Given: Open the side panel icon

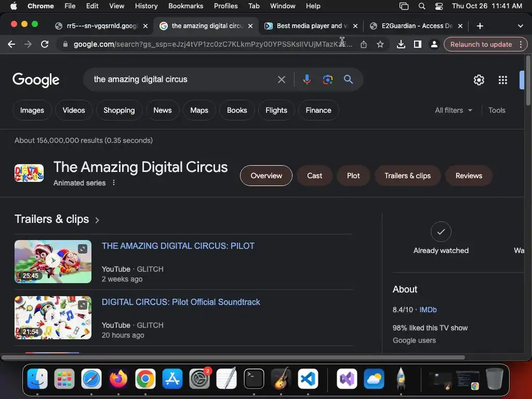Looking at the screenshot, I should [418, 45].
